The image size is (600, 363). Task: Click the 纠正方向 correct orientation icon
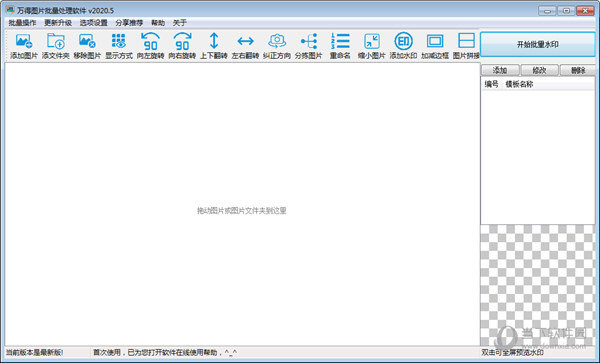click(277, 46)
